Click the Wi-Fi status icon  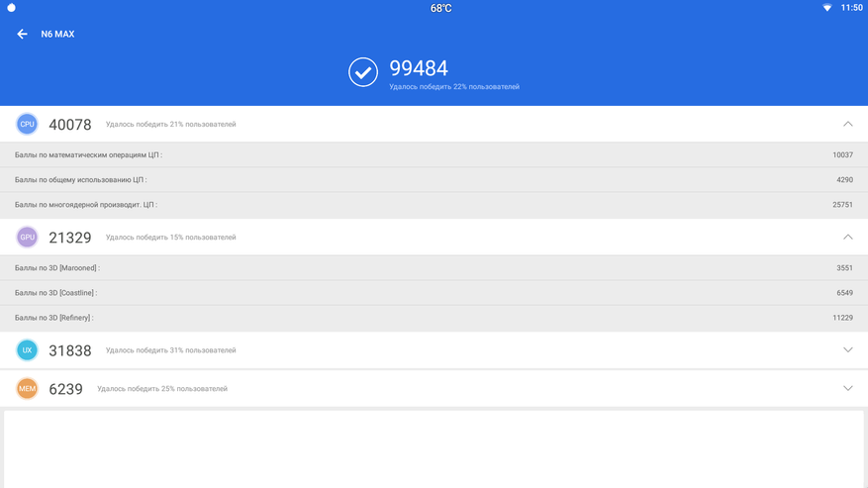[827, 8]
